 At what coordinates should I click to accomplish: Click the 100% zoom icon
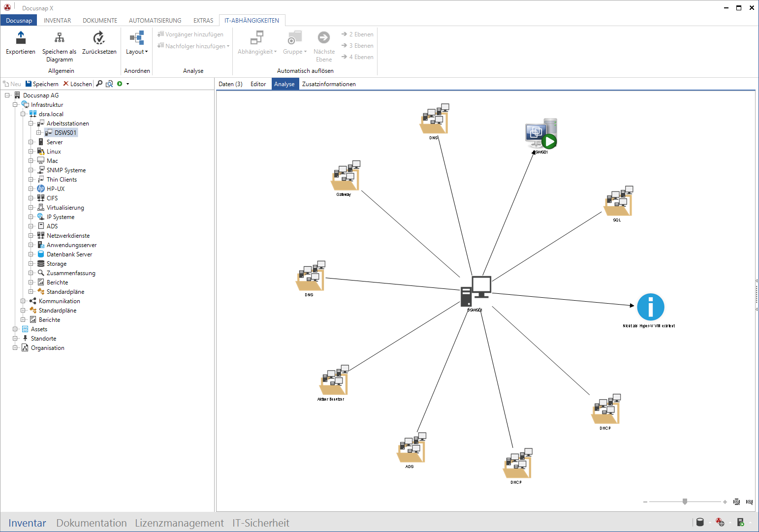click(749, 502)
